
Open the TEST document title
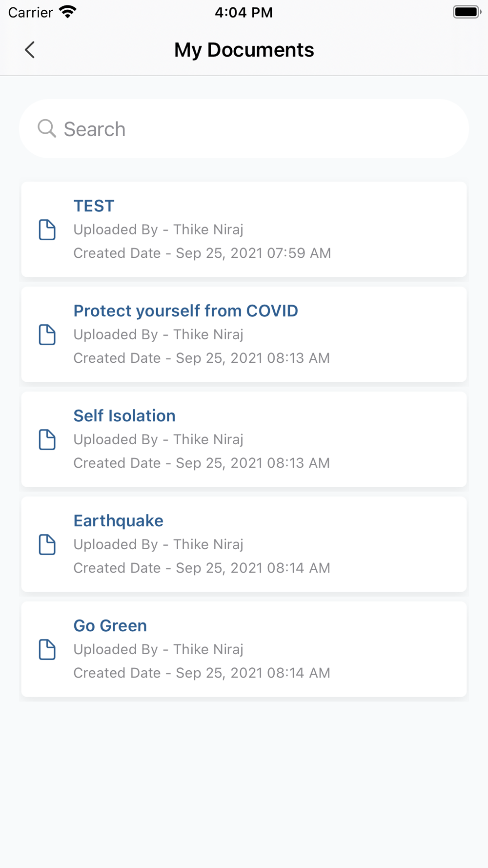[x=94, y=206]
